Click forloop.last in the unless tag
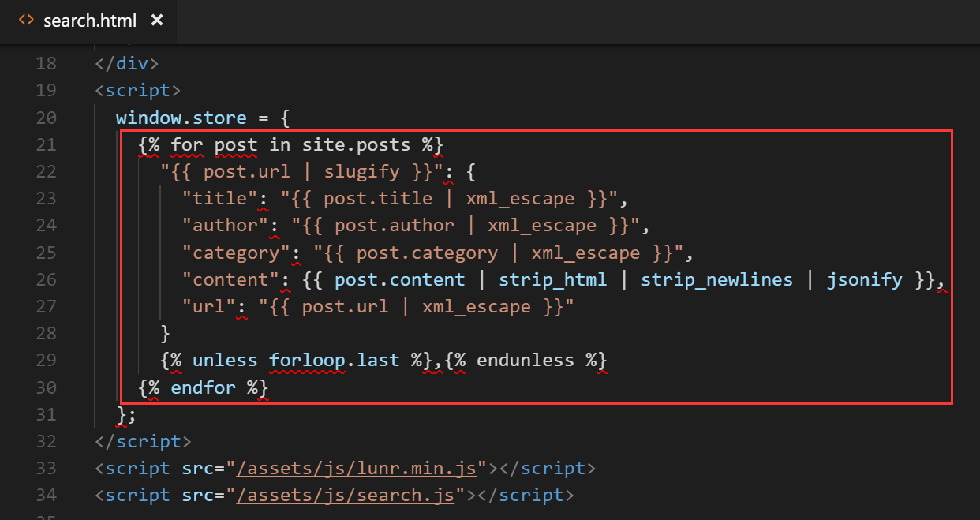The width and height of the screenshot is (980, 520). click(x=335, y=361)
